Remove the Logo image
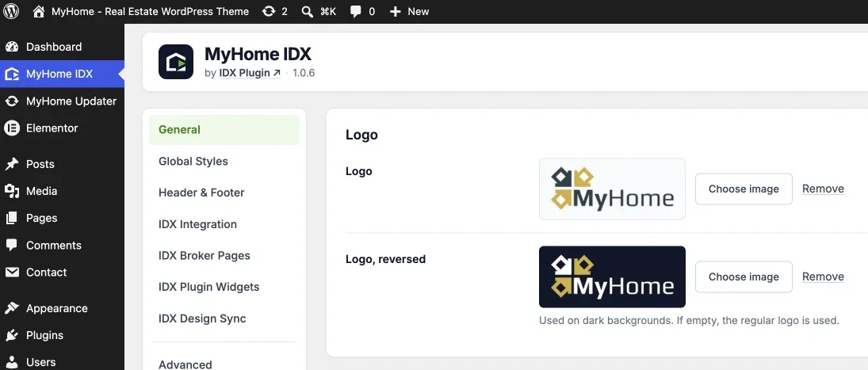 823,189
